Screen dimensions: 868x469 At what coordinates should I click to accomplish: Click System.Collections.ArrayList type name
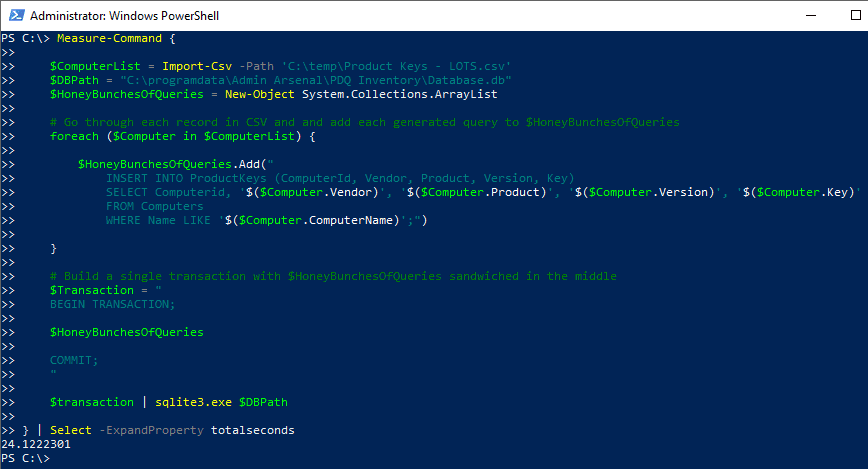(x=400, y=94)
